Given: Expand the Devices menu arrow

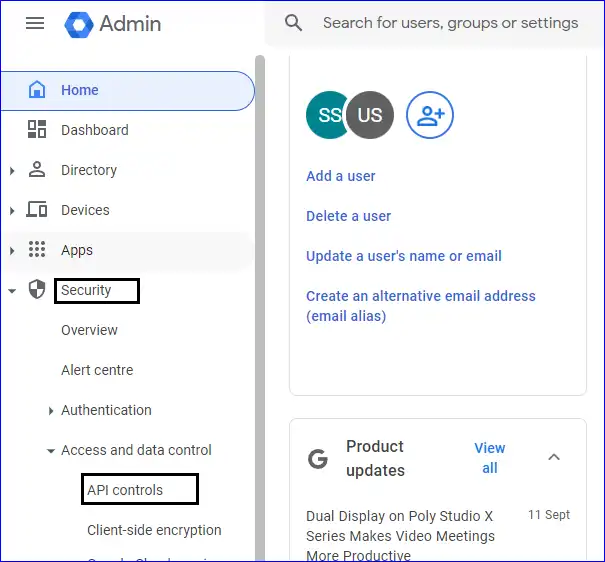Looking at the screenshot, I should pyautogui.click(x=12, y=211).
